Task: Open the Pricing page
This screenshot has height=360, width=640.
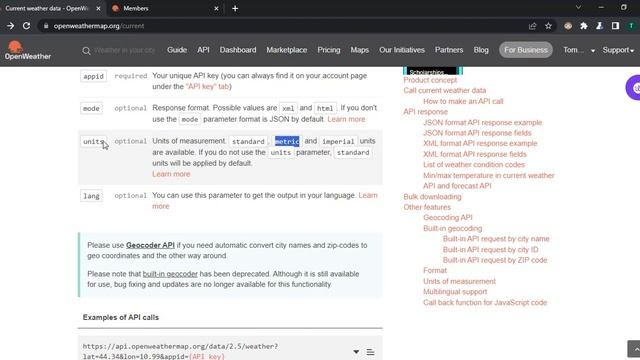Action: tap(329, 50)
